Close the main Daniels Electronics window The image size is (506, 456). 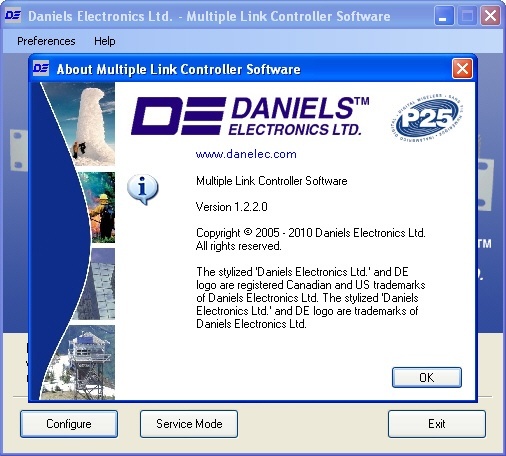[490, 15]
